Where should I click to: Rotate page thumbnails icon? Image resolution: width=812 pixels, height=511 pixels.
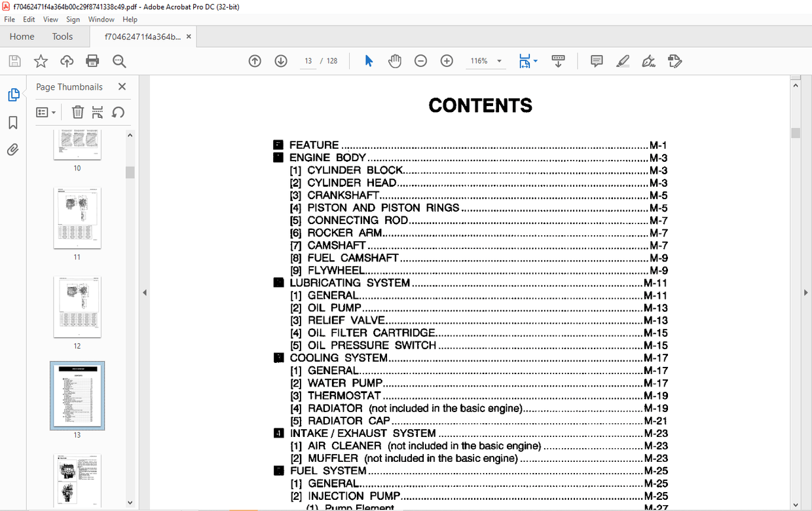click(x=118, y=112)
